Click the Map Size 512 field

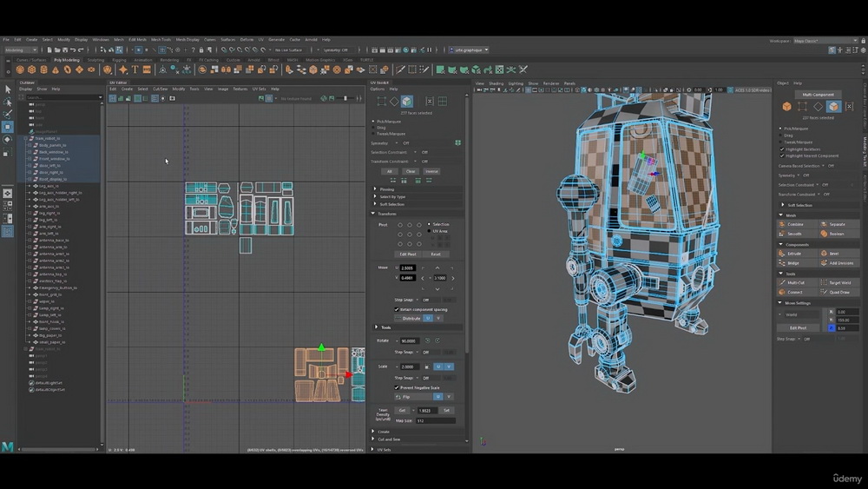click(x=436, y=421)
